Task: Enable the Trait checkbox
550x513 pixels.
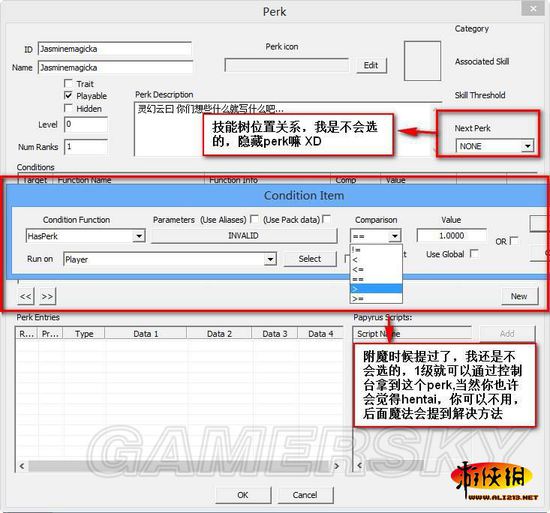Action: pos(68,83)
